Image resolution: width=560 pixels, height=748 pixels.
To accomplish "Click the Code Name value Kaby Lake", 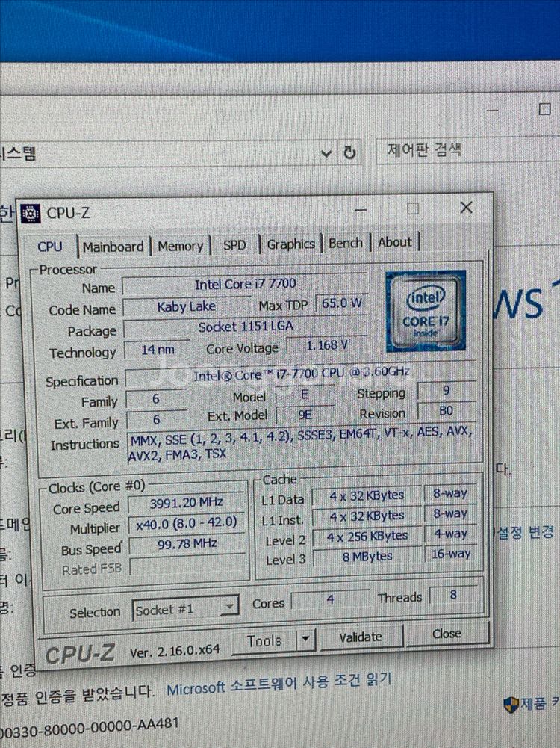I will (187, 306).
